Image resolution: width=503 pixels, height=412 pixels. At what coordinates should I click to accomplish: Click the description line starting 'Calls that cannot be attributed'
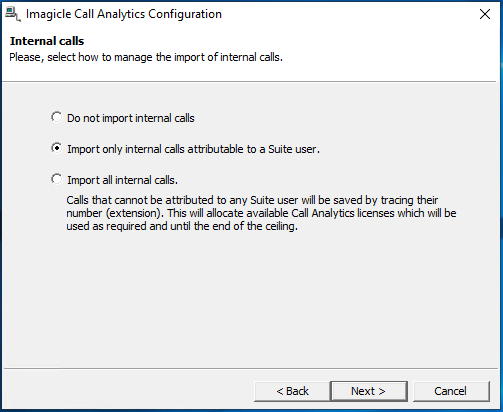tap(252, 200)
